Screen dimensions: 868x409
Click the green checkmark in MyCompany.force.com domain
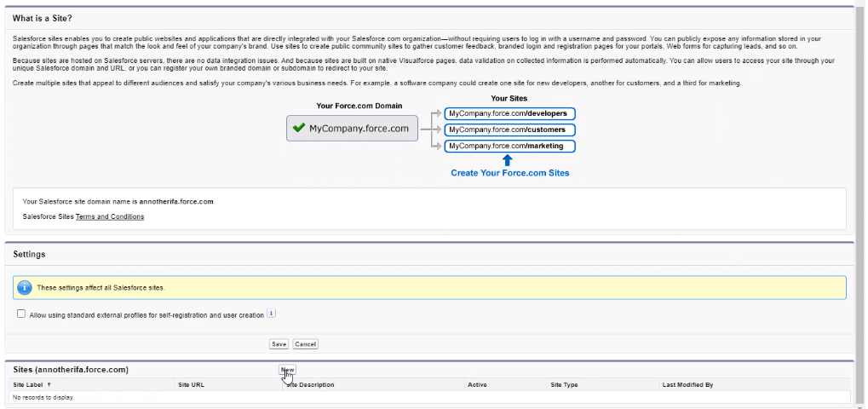(x=299, y=128)
